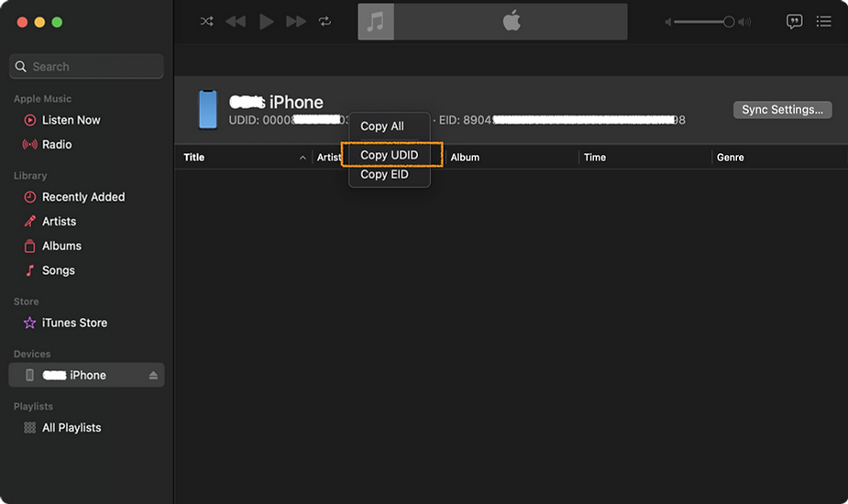The height and width of the screenshot is (504, 848).
Task: Start playback with the play button
Action: click(x=266, y=22)
